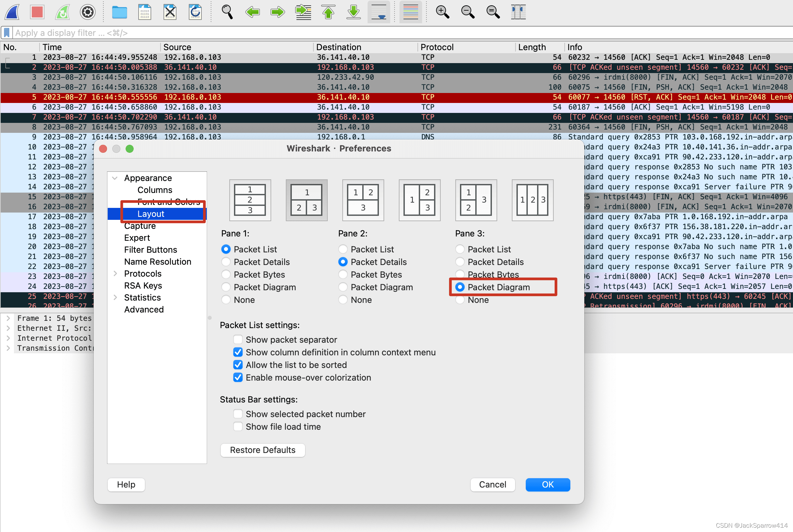Open Name Resolution preferences page
793x532 pixels.
coord(158,262)
